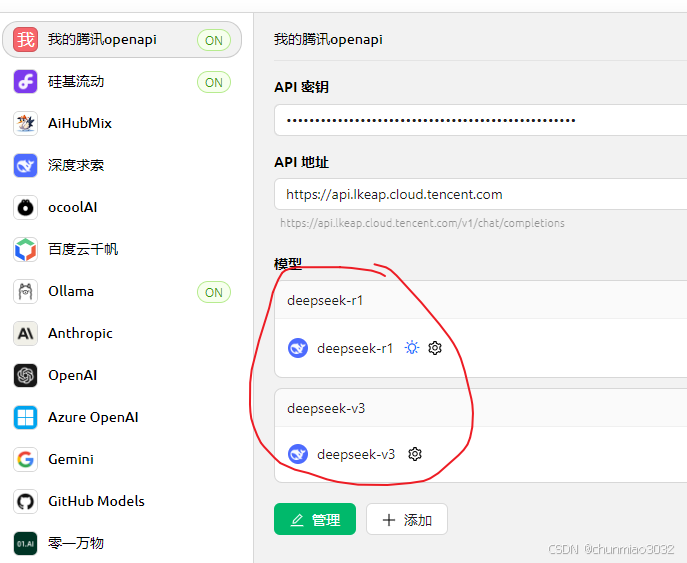687x563 pixels.
Task: Click the 百度云千帆 logo icon
Action: (x=25, y=249)
